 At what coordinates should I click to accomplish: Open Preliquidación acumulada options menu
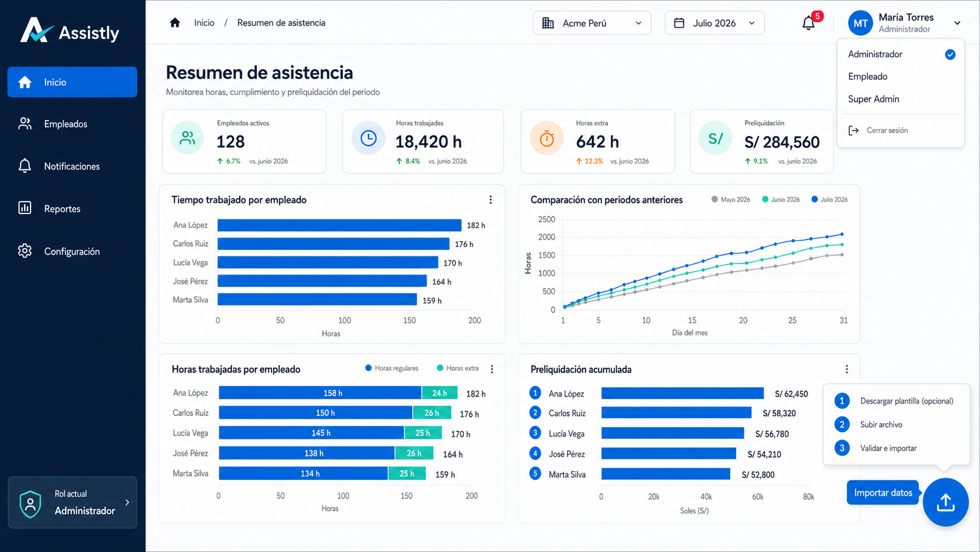point(846,369)
